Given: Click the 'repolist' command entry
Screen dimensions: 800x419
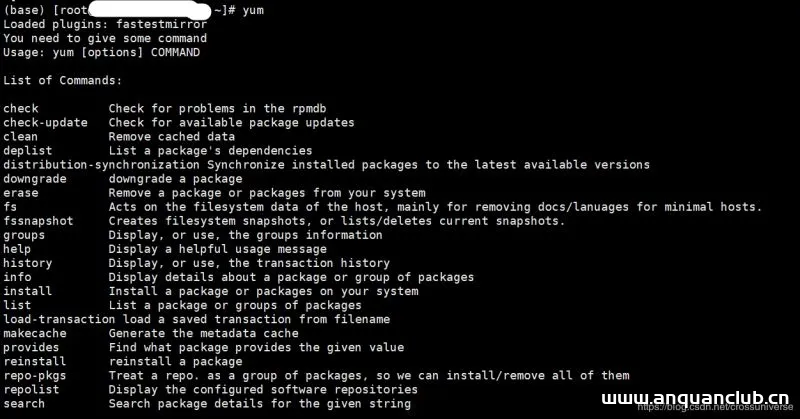Looking at the screenshot, I should [31, 389].
